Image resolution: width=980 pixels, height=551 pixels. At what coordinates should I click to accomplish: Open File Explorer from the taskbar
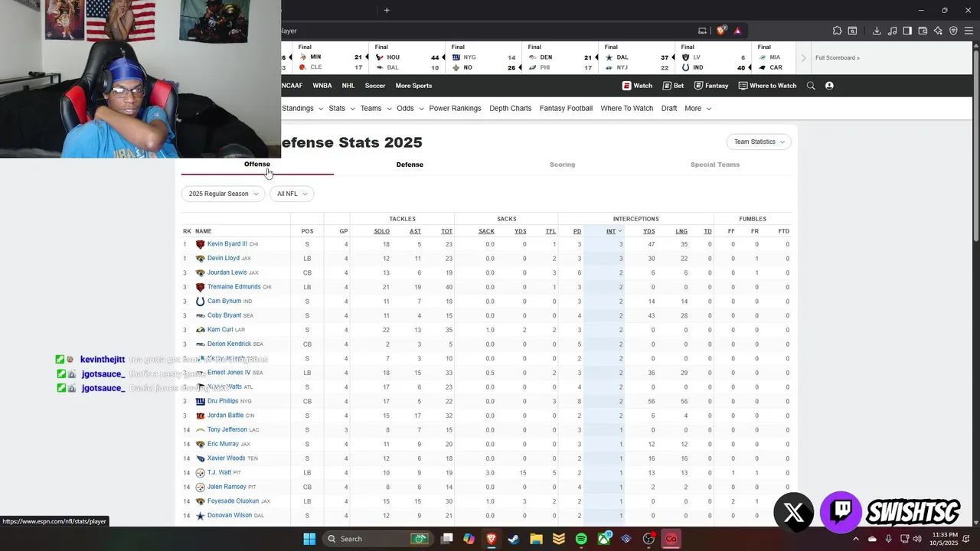[x=536, y=539]
